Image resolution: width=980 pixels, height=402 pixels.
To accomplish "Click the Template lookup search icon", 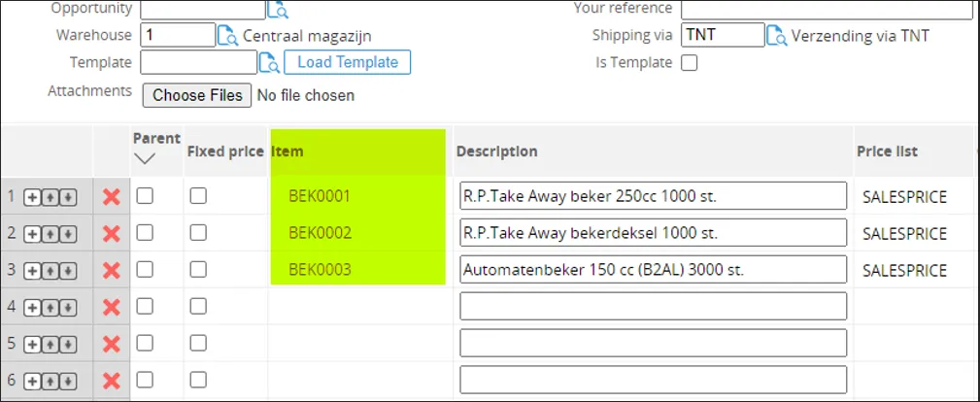I will click(269, 63).
